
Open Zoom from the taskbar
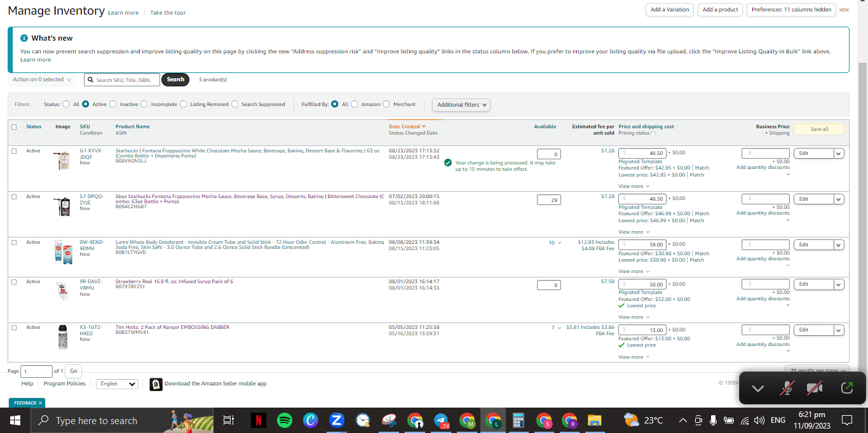(x=337, y=420)
